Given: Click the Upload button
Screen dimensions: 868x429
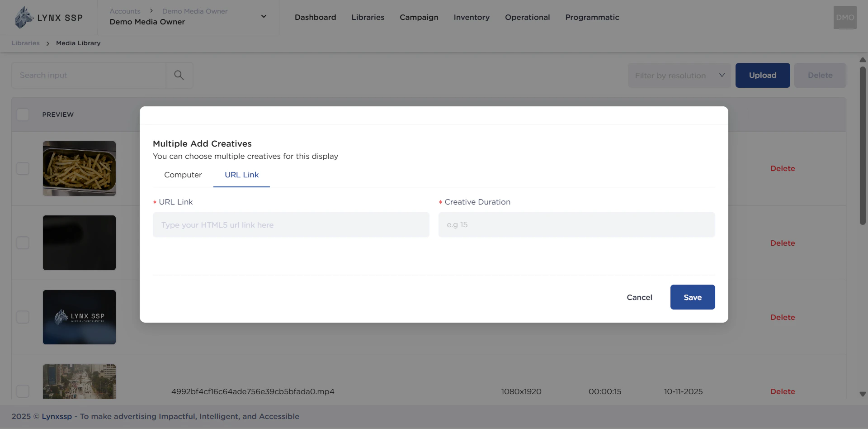Looking at the screenshot, I should click(x=763, y=75).
